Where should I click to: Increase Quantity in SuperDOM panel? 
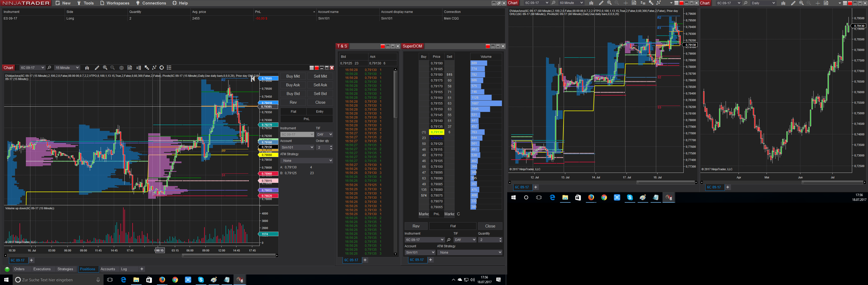[x=500, y=239]
